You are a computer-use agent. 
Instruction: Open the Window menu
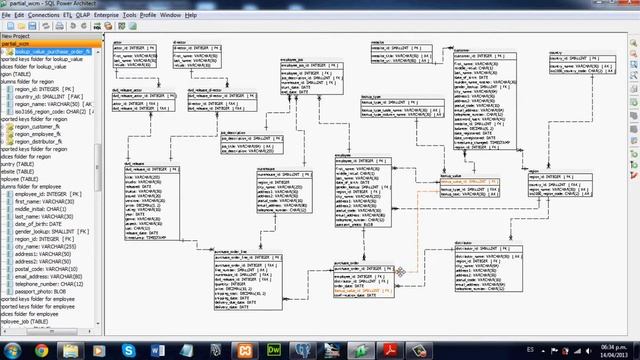tap(170, 15)
